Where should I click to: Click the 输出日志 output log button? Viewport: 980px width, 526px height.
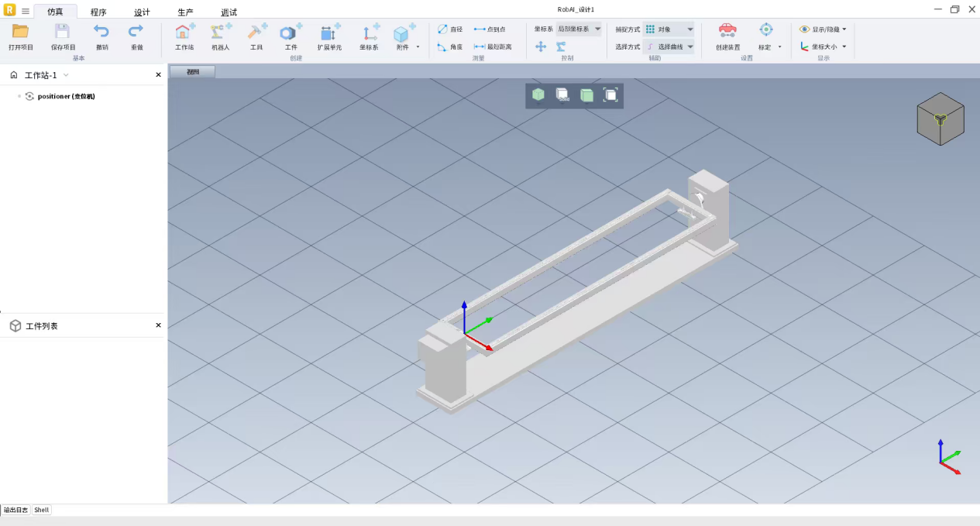pos(15,510)
